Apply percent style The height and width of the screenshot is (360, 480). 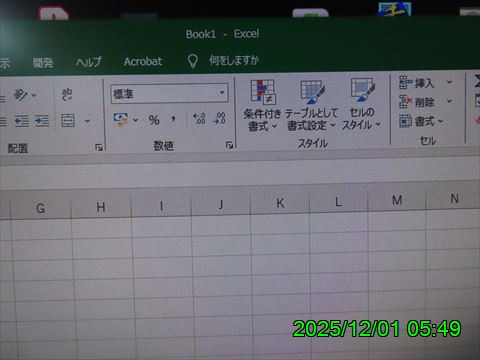point(154,120)
